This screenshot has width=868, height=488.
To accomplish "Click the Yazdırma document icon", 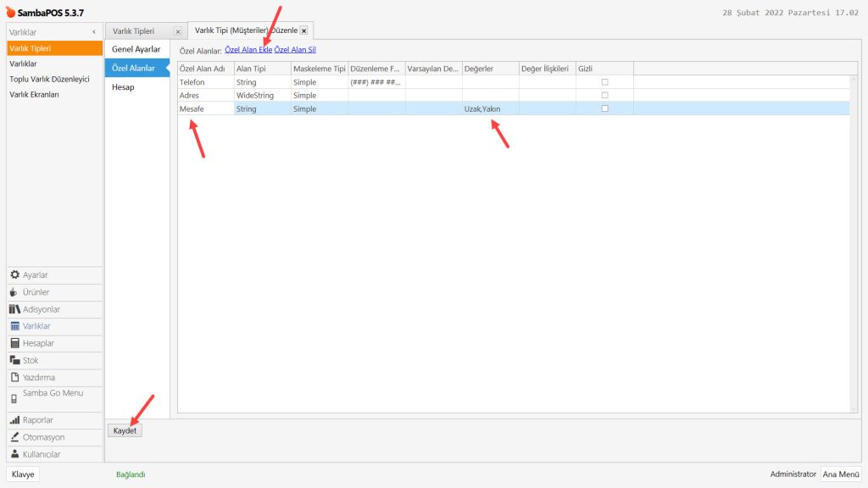I will 14,377.
